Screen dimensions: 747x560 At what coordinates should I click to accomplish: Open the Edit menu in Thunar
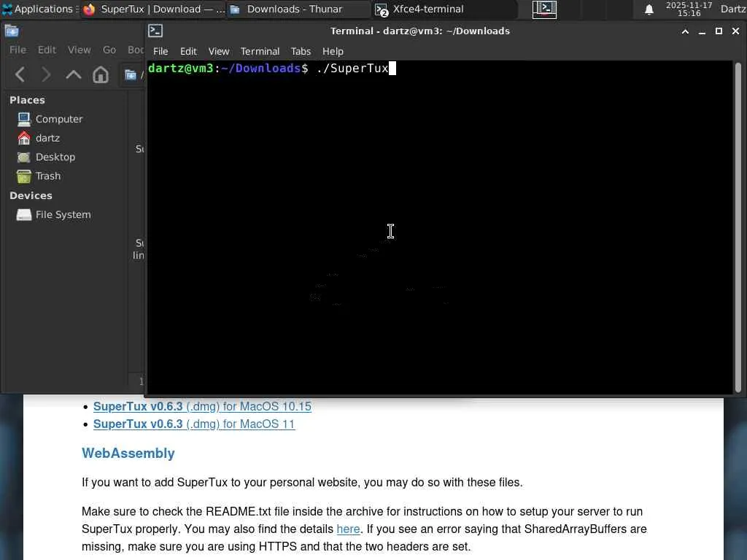(x=47, y=50)
